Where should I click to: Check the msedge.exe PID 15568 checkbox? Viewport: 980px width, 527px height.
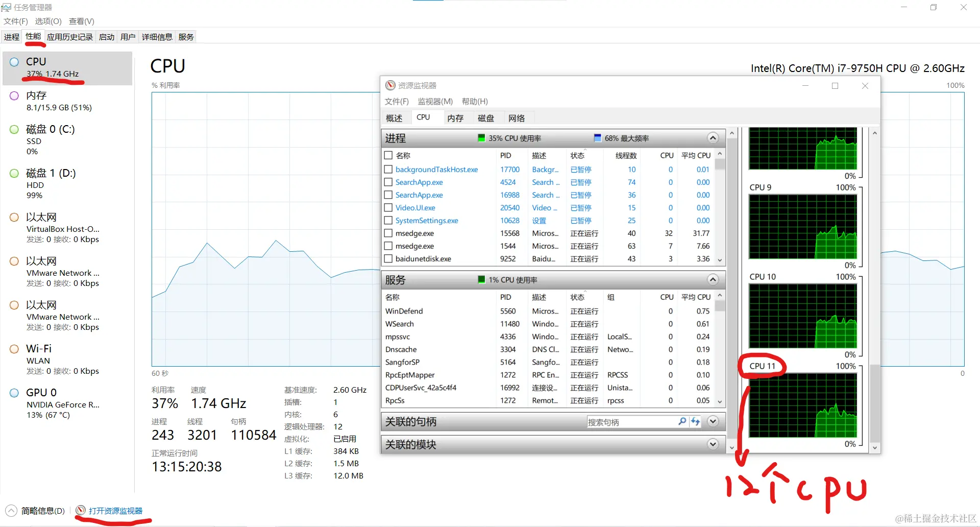click(388, 233)
